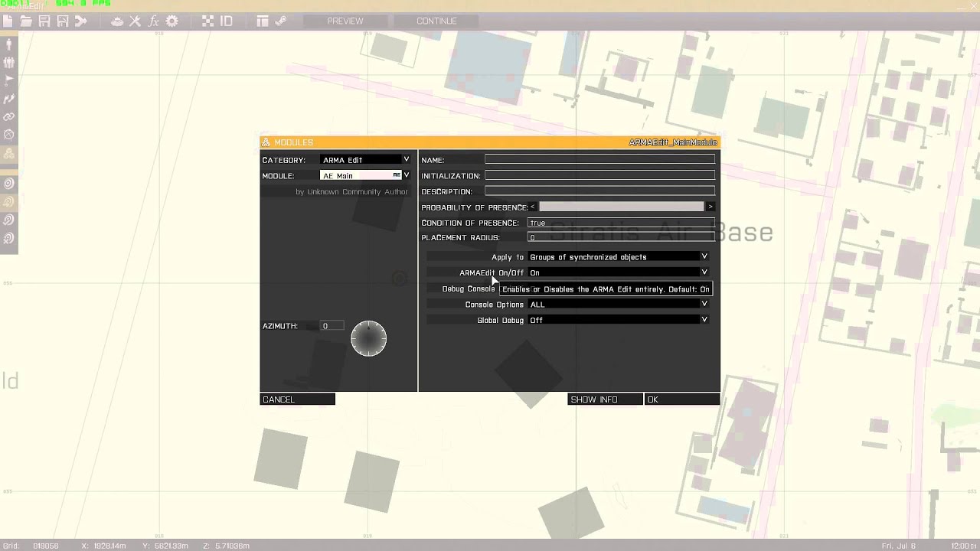Toggle the object ID display icon

(227, 21)
